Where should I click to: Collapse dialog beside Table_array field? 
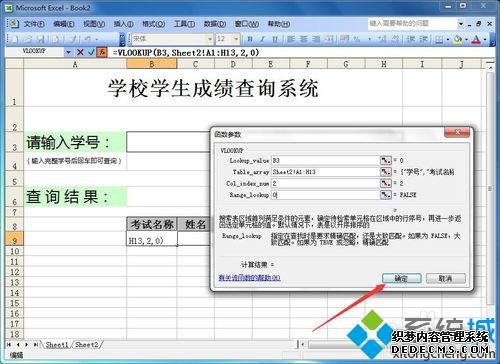click(x=386, y=172)
